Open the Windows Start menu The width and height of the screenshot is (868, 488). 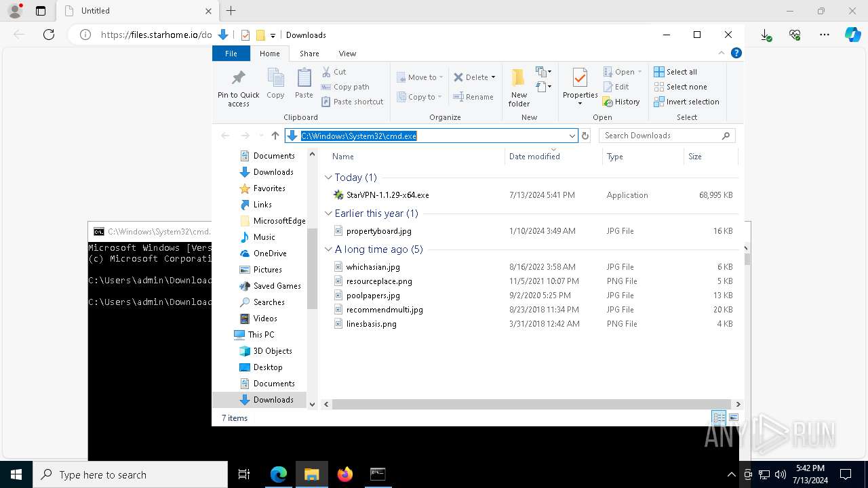(x=16, y=474)
